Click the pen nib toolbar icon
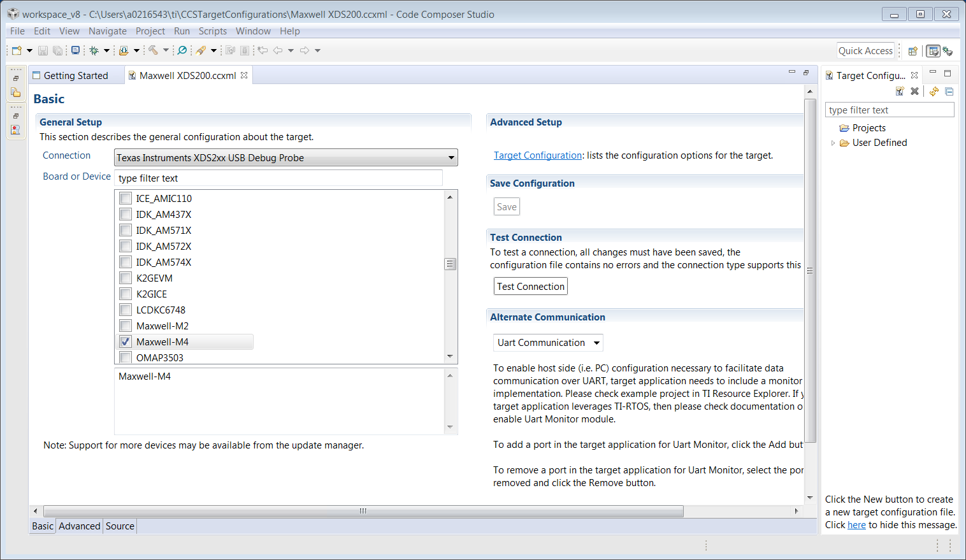The height and width of the screenshot is (560, 966). click(201, 50)
